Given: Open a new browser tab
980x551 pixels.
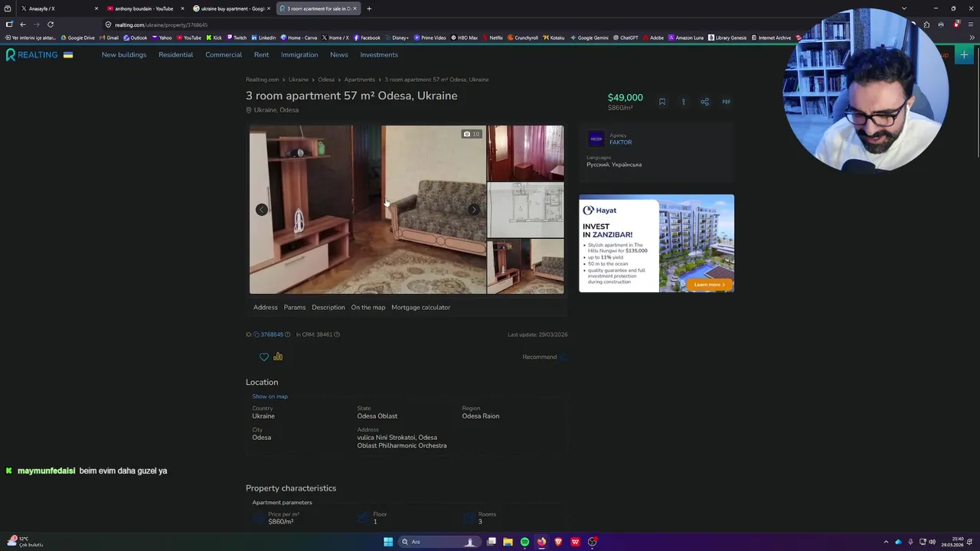Looking at the screenshot, I should [x=369, y=8].
